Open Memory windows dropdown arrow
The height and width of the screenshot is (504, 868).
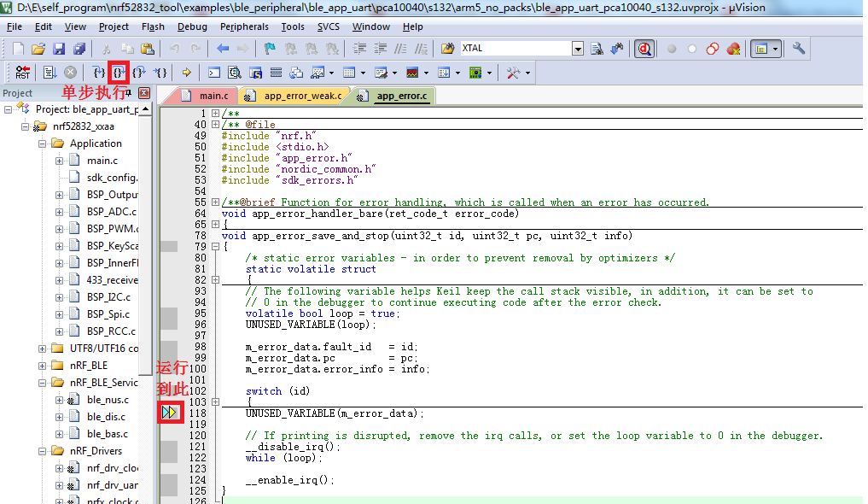(363, 73)
